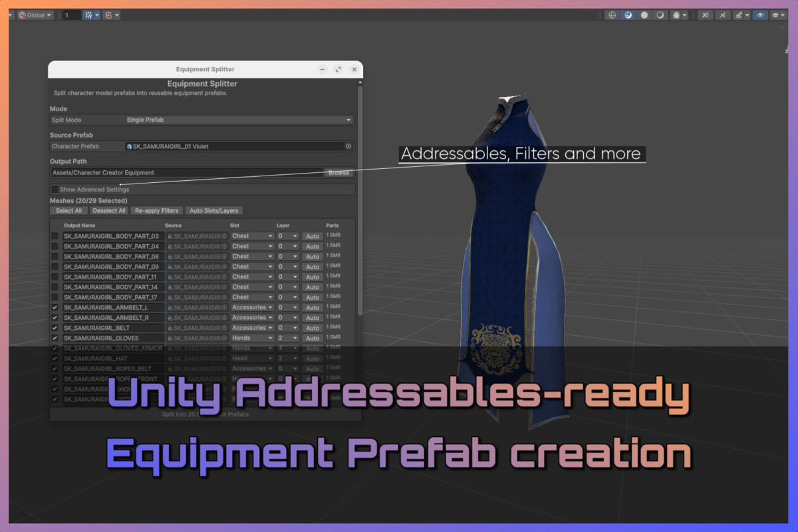Click the Meshes (20/29 Selected) label
798x532 pixels.
(x=88, y=200)
